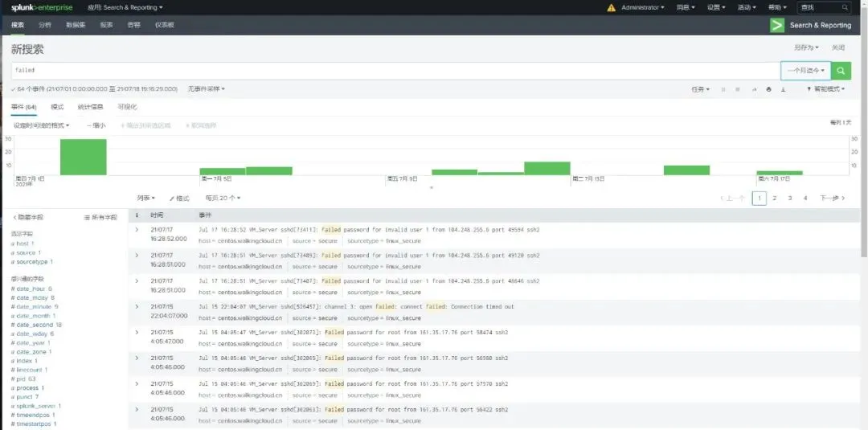Open the 设置 settings dropdown
This screenshot has width=868, height=430.
[716, 8]
